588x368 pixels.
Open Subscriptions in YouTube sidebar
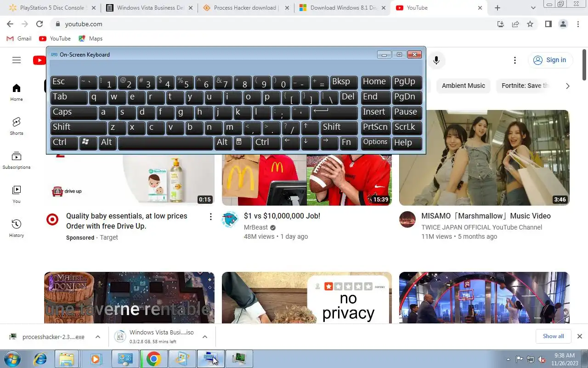pos(17,160)
